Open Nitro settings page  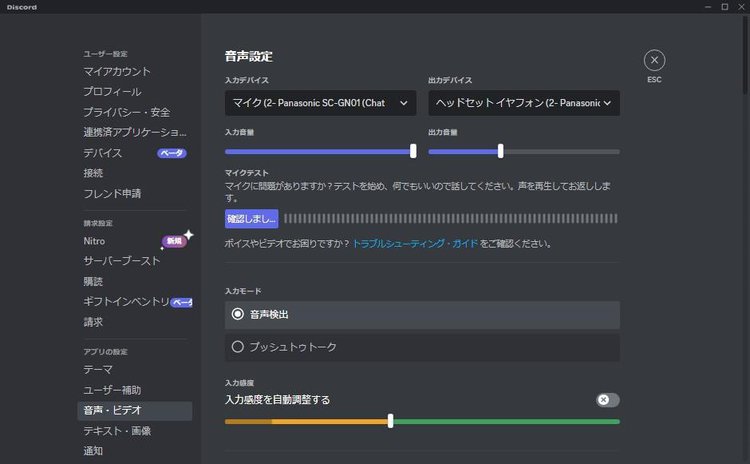pyautogui.click(x=94, y=241)
